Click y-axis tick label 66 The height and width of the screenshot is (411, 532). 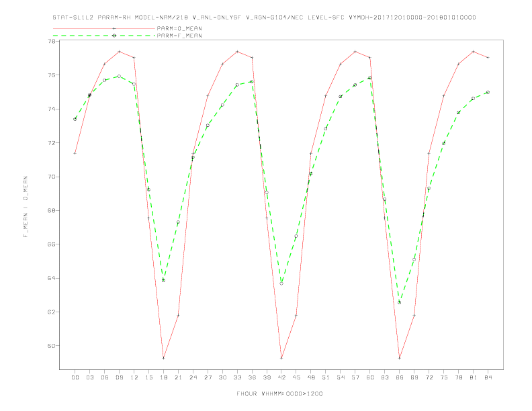51,244
